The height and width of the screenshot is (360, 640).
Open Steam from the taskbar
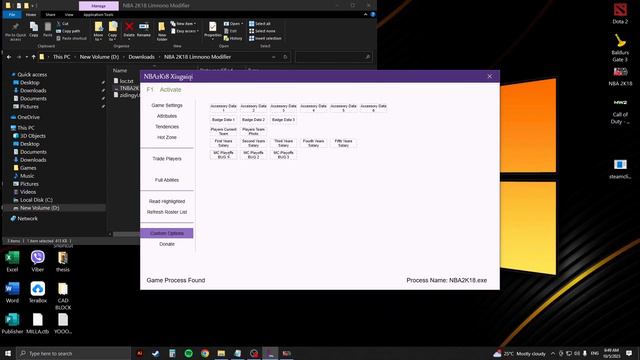pyautogui.click(x=156, y=353)
